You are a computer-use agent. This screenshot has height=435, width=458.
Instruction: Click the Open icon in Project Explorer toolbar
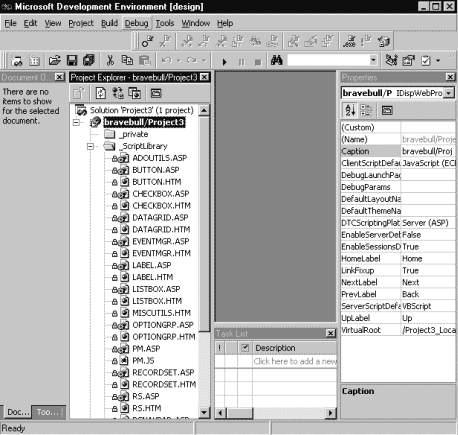tap(79, 93)
